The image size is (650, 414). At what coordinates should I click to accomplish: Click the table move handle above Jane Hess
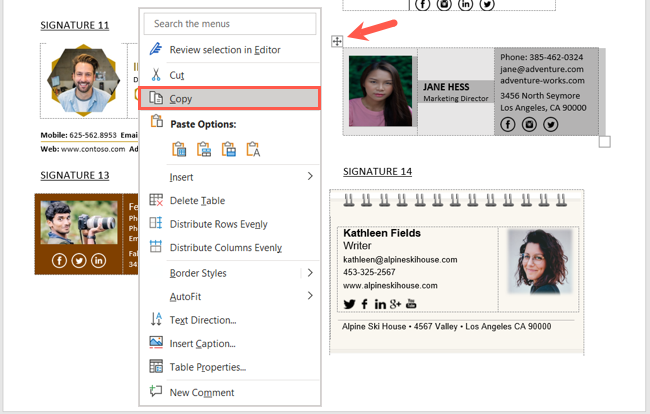pos(337,41)
